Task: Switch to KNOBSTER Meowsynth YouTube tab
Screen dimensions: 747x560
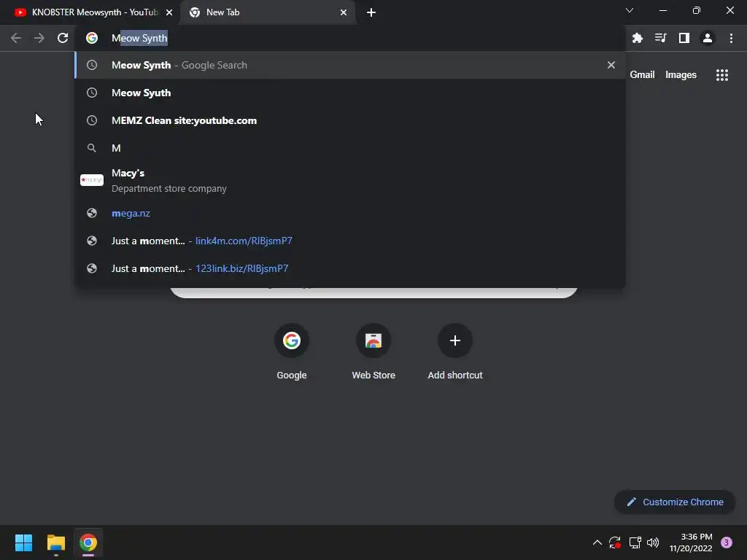Action: coord(90,13)
